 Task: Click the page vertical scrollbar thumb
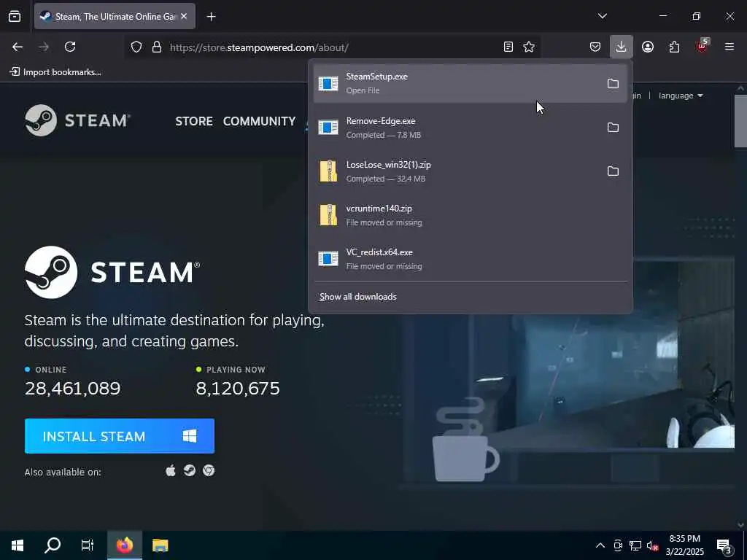[x=740, y=121]
